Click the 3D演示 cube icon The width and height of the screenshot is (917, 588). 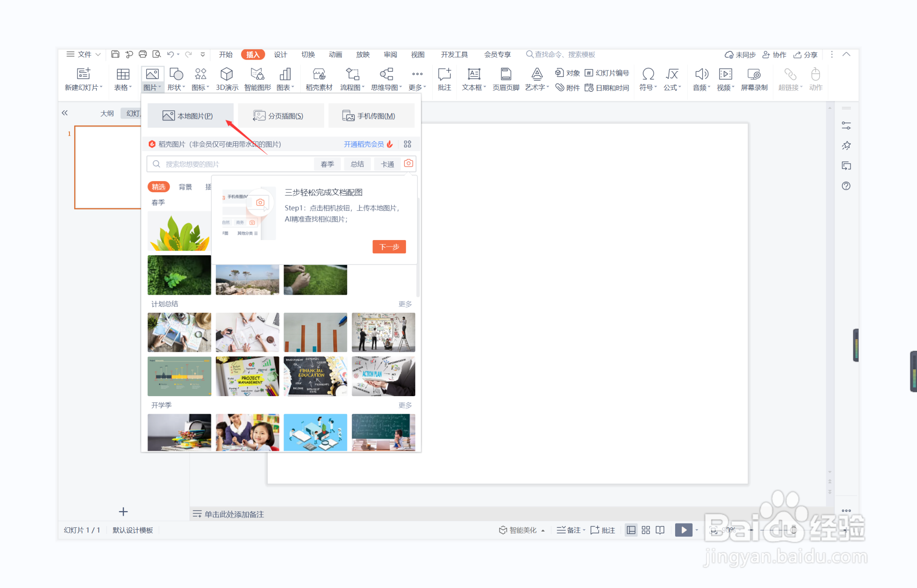click(x=227, y=75)
